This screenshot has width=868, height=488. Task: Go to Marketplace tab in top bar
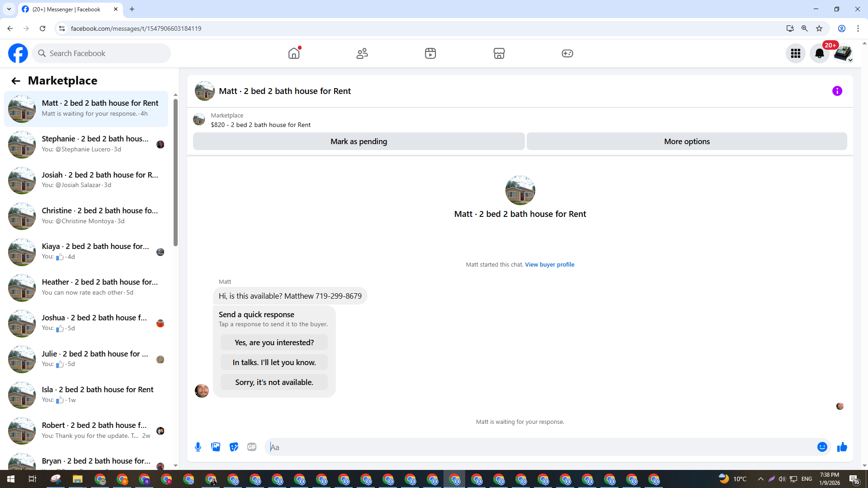499,53
